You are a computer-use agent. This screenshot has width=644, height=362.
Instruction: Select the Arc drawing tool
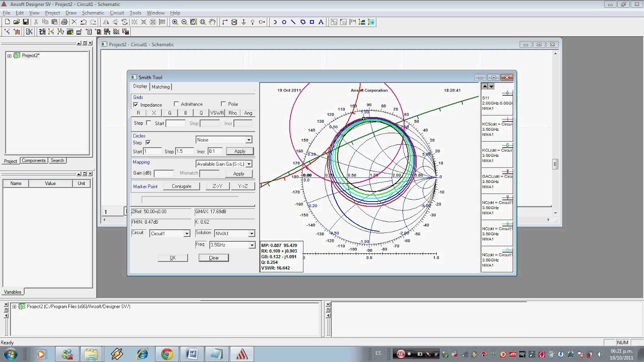(x=275, y=22)
